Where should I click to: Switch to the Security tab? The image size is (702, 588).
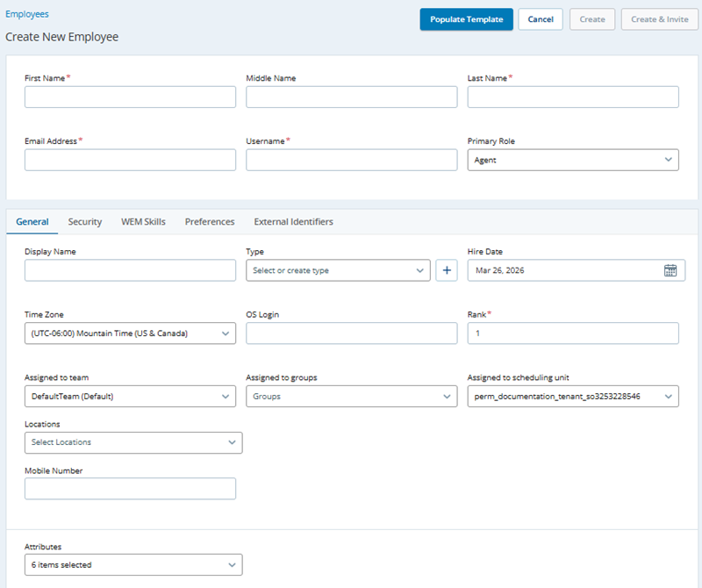(x=85, y=222)
